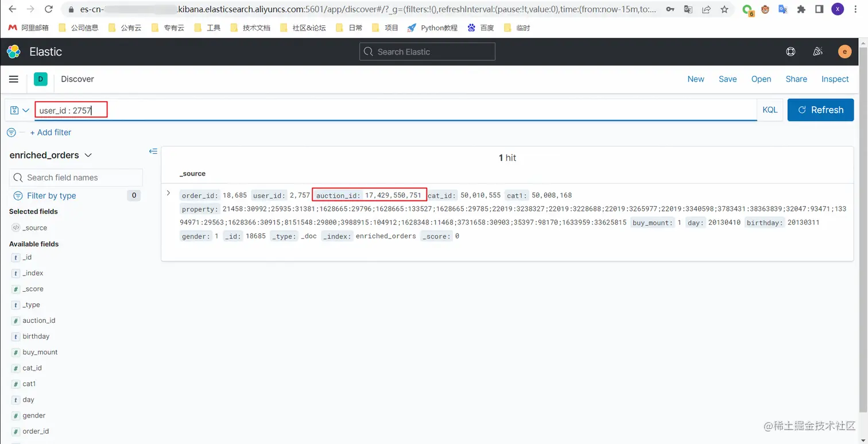The height and width of the screenshot is (444, 868).
Task: Open 百度 bookmark
Action: point(480,28)
